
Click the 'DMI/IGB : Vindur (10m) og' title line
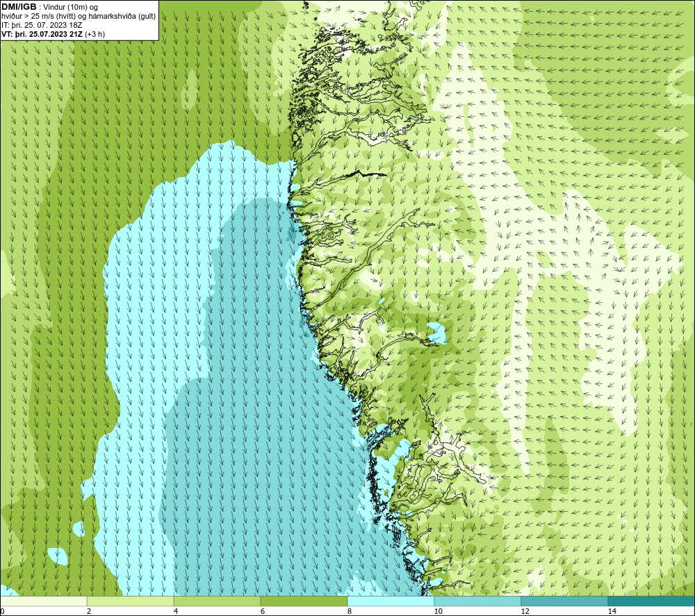click(49, 7)
